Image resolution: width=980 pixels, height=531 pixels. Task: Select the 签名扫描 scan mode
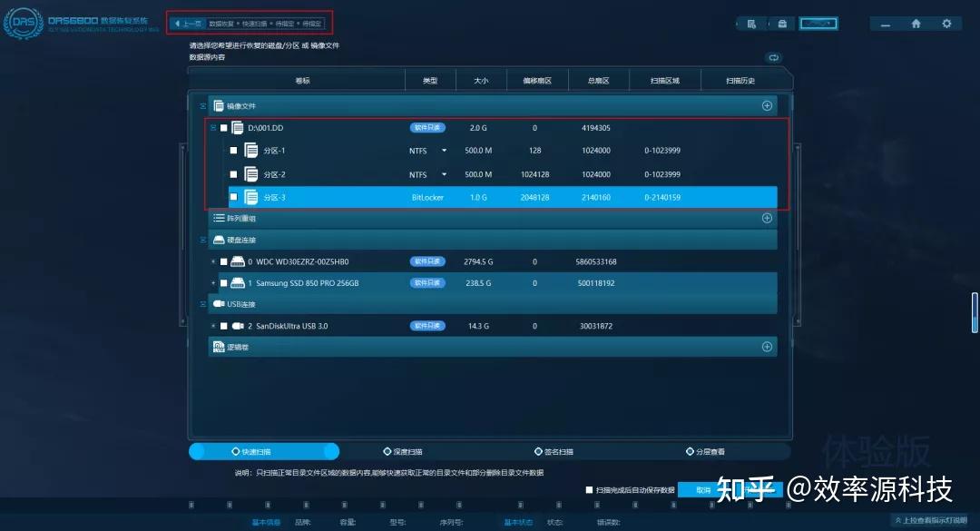(554, 451)
